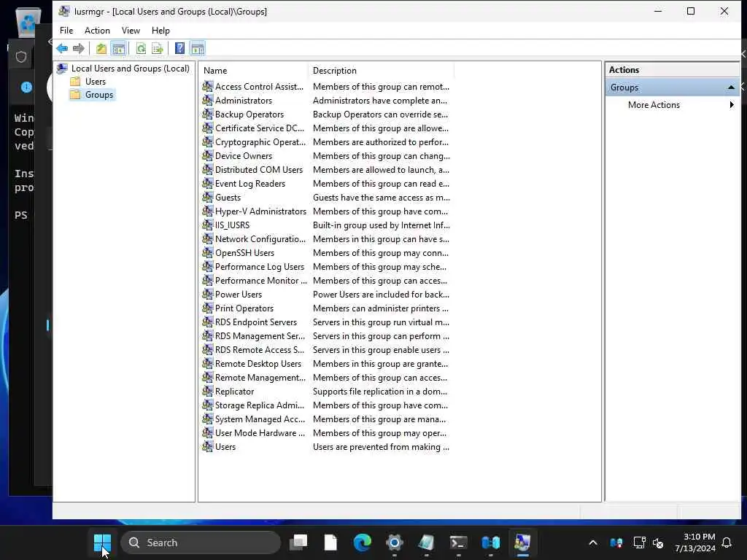Click the Power Users group icon
This screenshot has height=560, width=747.
tap(207, 295)
